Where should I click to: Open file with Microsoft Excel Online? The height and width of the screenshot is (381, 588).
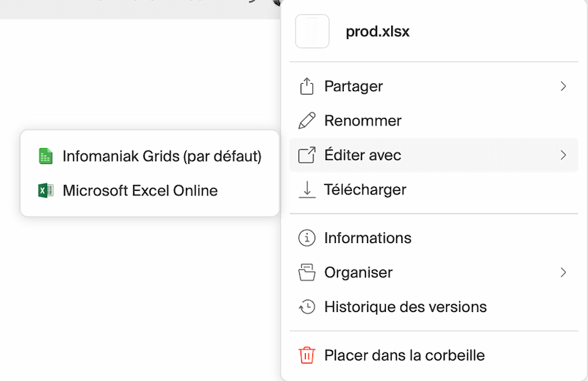click(140, 191)
